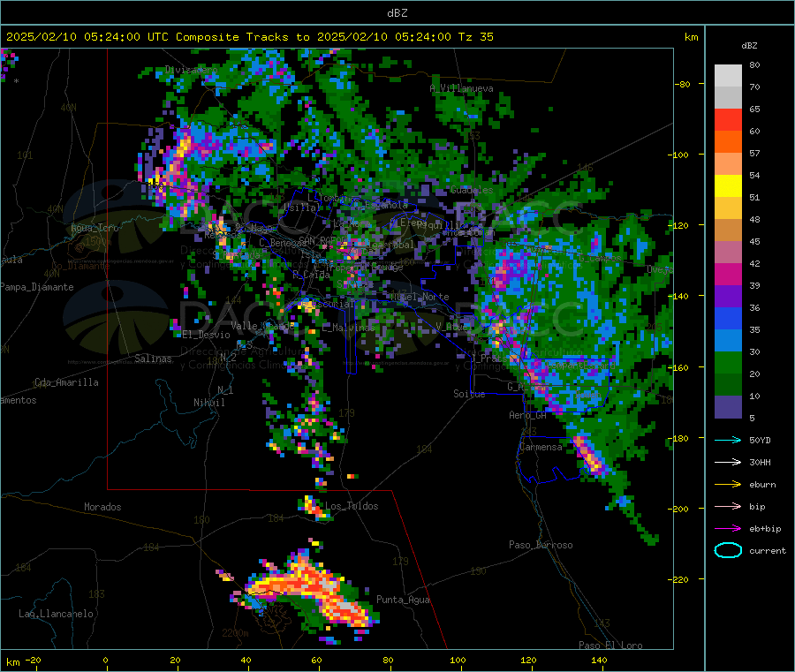Viewport: 795px width, 672px height.
Task: Click the 'Nihuil' map label
Action: 208,403
